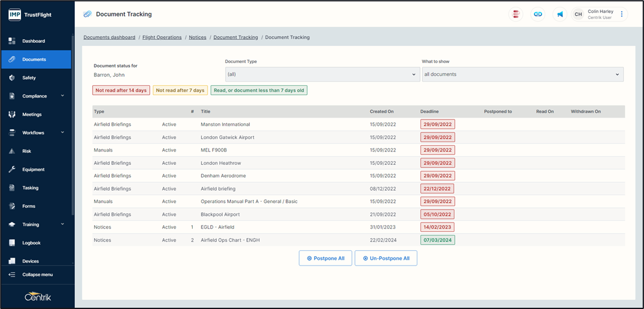Click the Risk warning triangle icon

click(x=12, y=151)
